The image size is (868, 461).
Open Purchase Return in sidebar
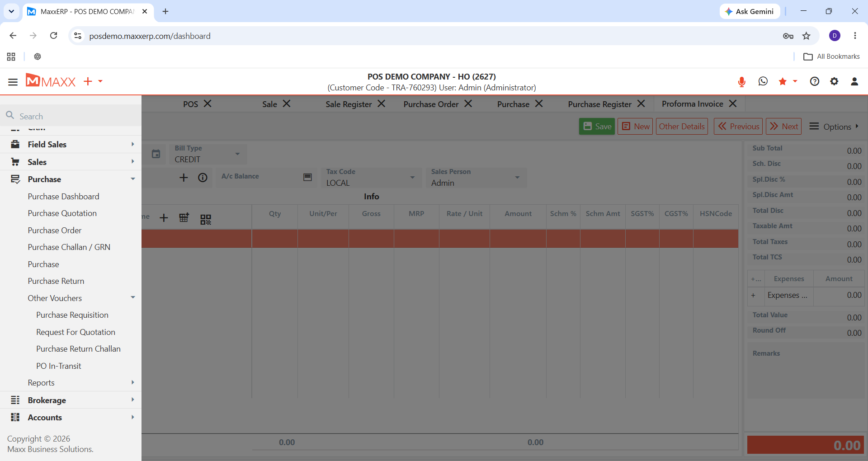point(56,281)
